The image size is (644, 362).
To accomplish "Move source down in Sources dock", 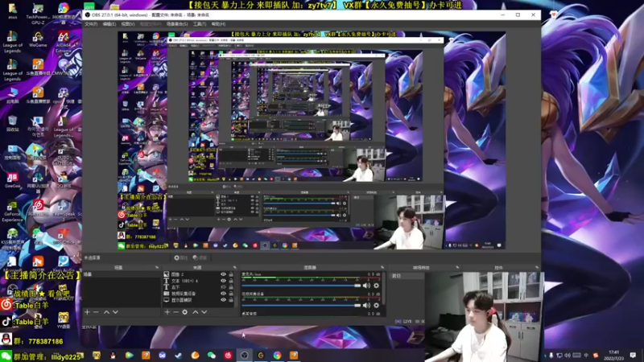I will (x=204, y=312).
